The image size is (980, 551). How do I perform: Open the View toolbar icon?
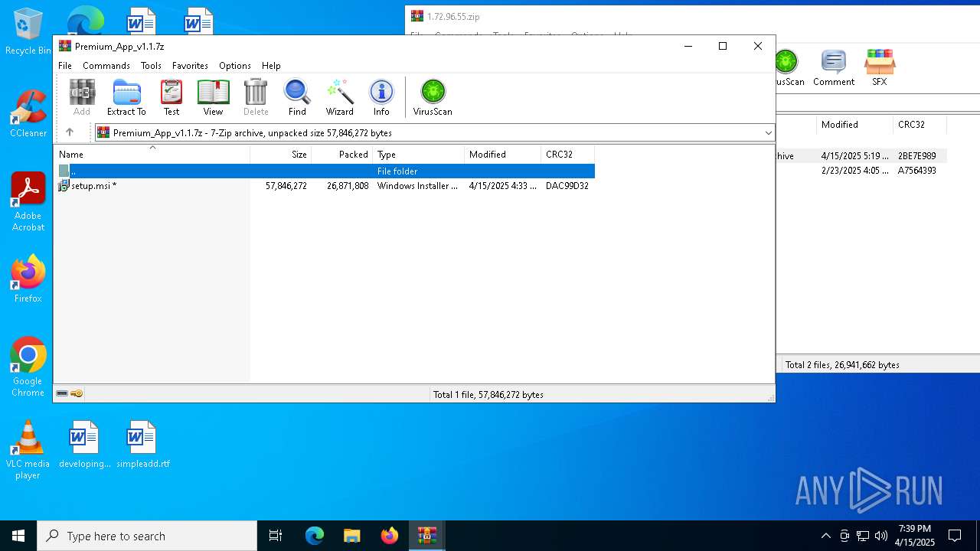coord(213,97)
